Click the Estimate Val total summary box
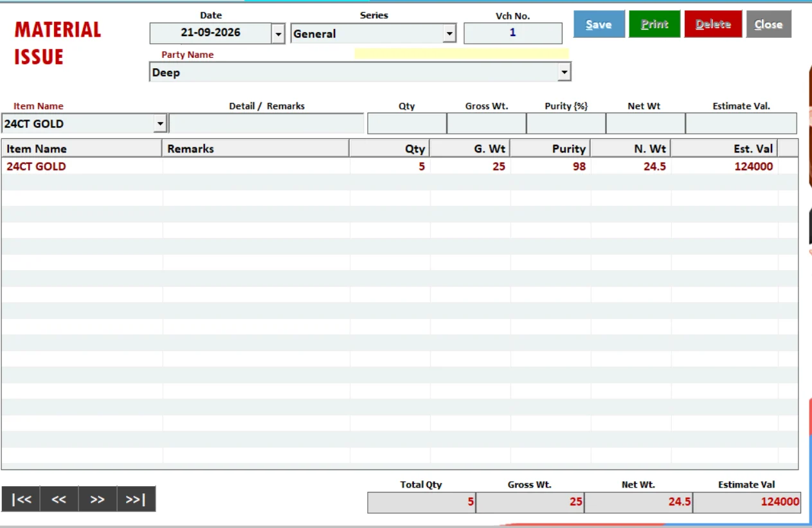812x528 pixels. [747, 502]
